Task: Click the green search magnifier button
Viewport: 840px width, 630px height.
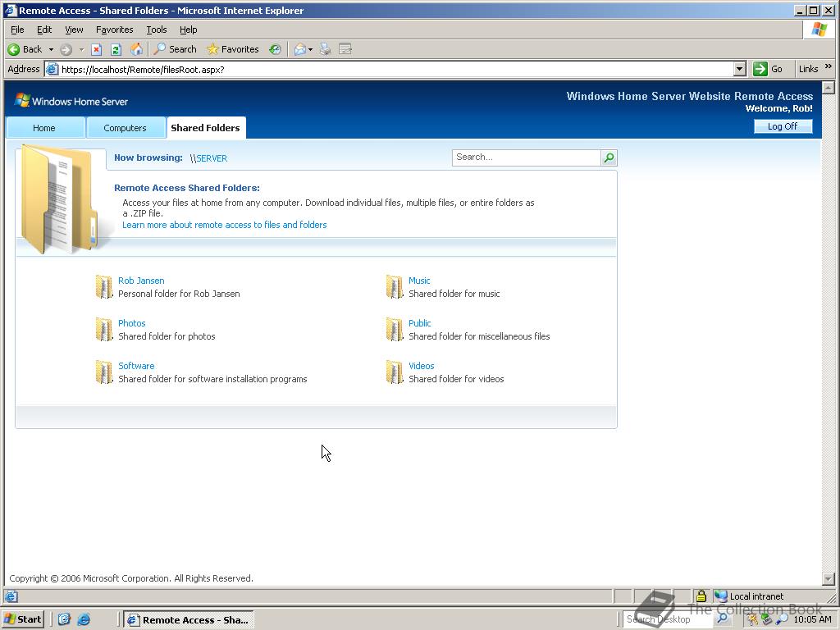Action: [x=609, y=157]
